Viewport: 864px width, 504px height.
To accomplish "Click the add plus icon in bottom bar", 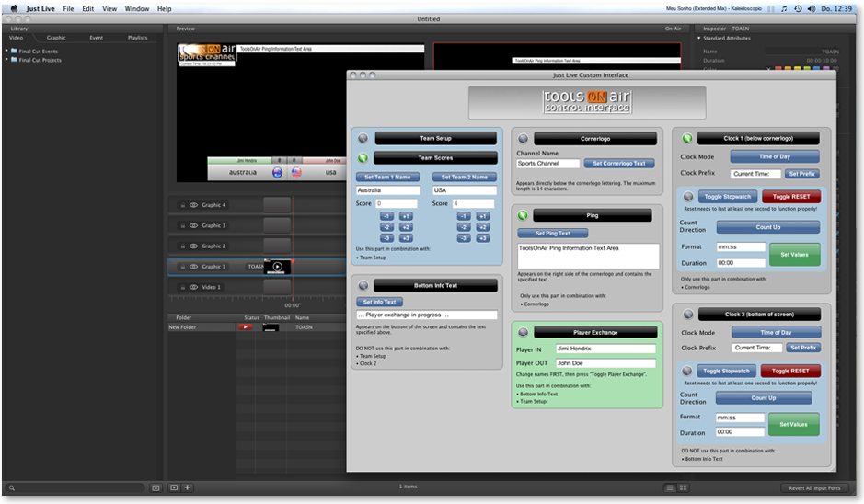I will [x=188, y=487].
